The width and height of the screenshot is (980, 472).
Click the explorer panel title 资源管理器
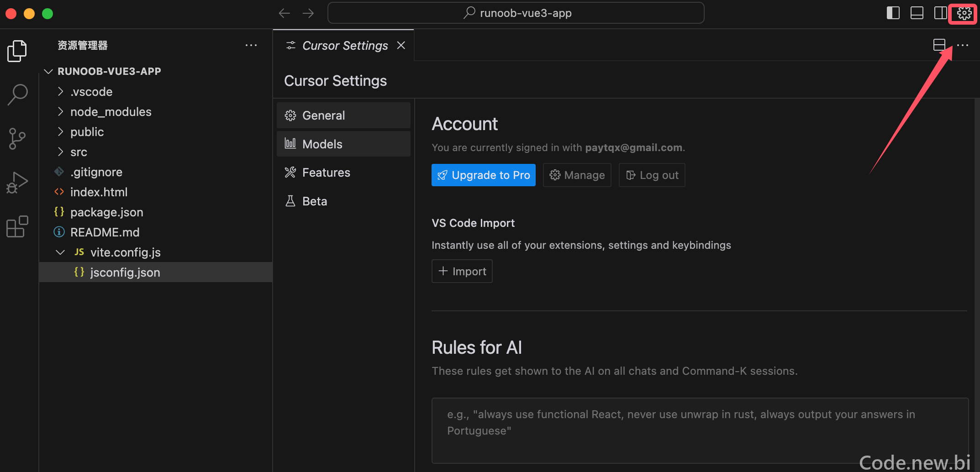(x=83, y=45)
